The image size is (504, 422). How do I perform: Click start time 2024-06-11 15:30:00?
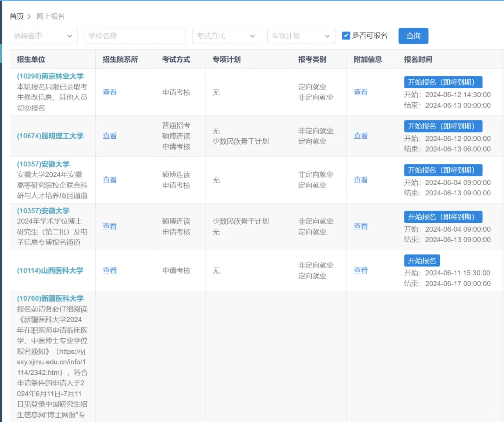(x=458, y=273)
